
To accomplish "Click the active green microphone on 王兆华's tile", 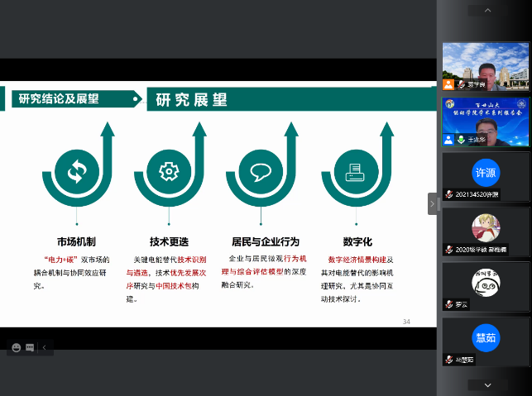I will tap(460, 141).
